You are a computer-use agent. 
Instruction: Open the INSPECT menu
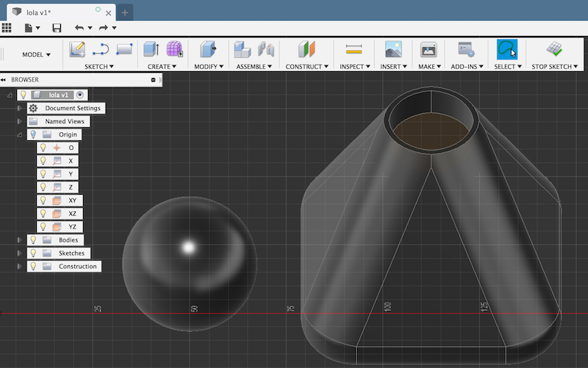pos(355,66)
